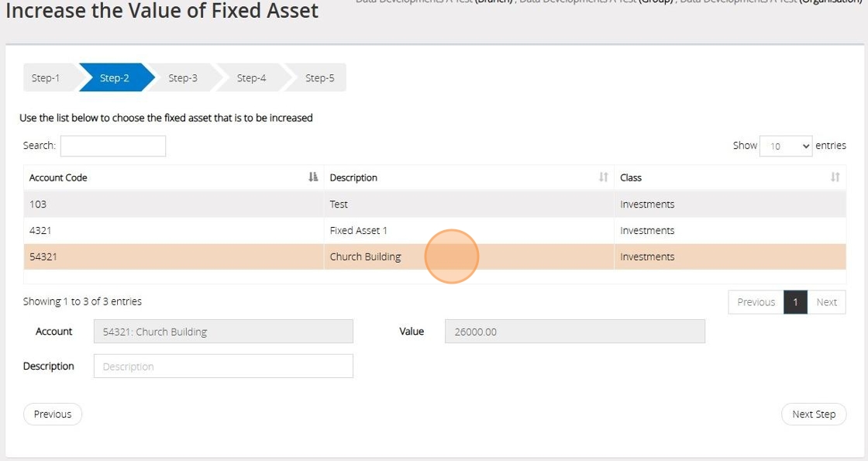Go to Step-1 tab

coord(46,77)
